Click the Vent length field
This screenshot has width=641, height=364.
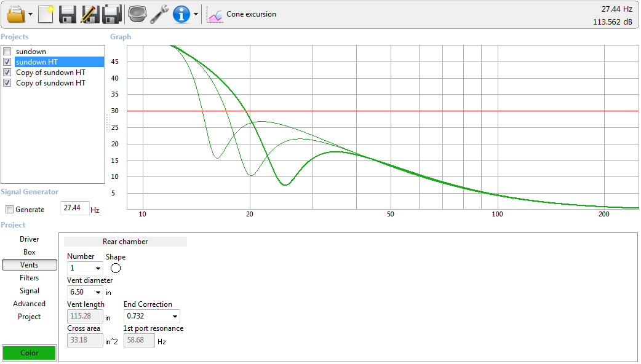coord(85,316)
